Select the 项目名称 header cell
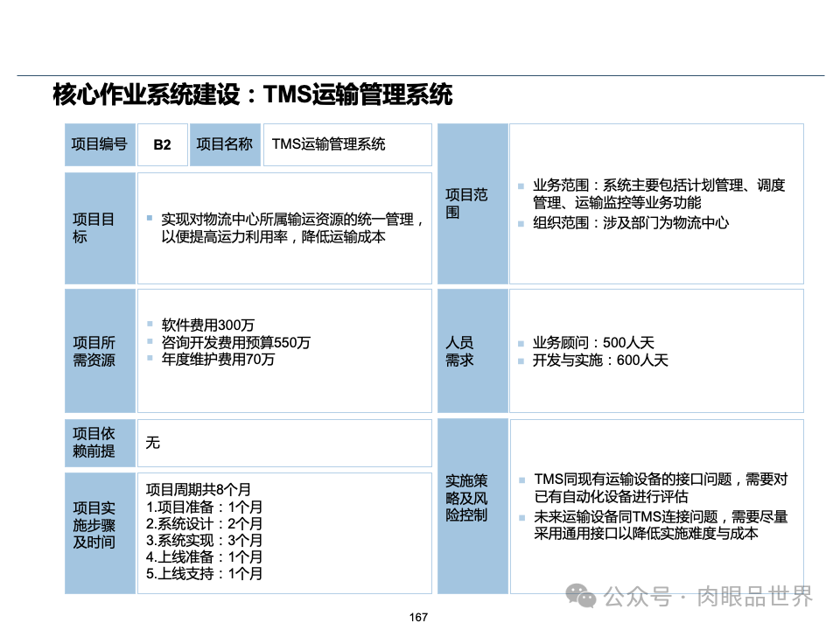840x630 pixels. point(225,144)
